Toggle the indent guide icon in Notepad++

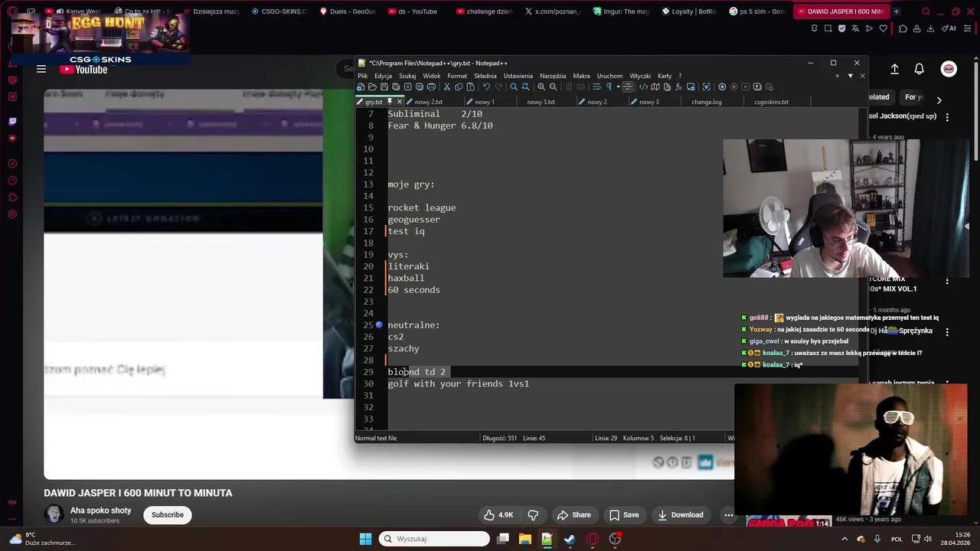tap(628, 86)
